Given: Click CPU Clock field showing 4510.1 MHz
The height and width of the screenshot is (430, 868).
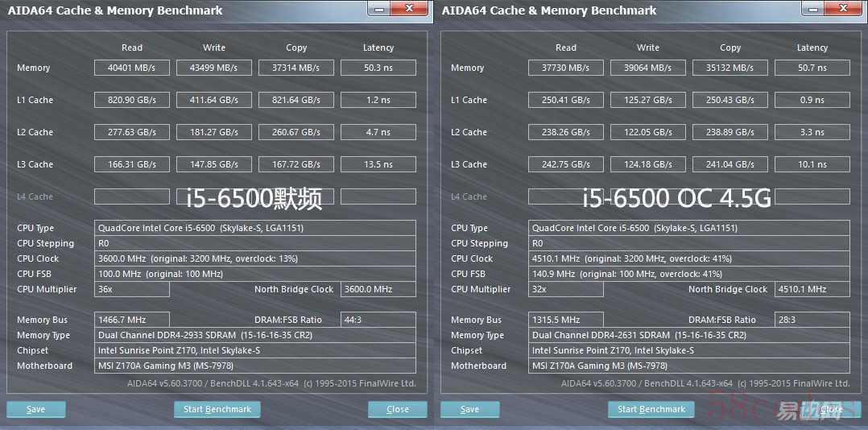Looking at the screenshot, I should (689, 258).
